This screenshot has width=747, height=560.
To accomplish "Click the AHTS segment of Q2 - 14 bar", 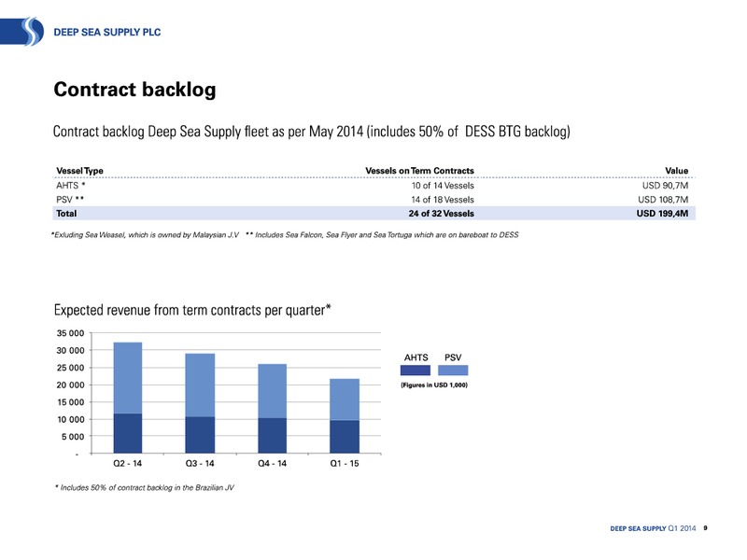I will [128, 433].
